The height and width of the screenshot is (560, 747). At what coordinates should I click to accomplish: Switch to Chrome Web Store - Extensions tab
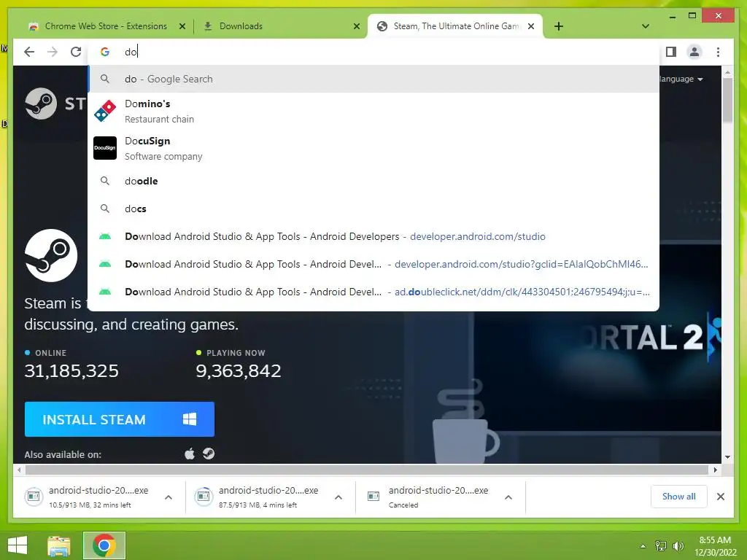point(107,26)
